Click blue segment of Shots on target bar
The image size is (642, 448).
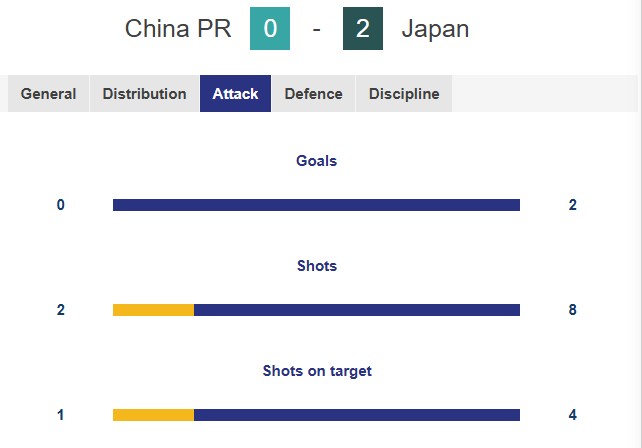point(357,415)
